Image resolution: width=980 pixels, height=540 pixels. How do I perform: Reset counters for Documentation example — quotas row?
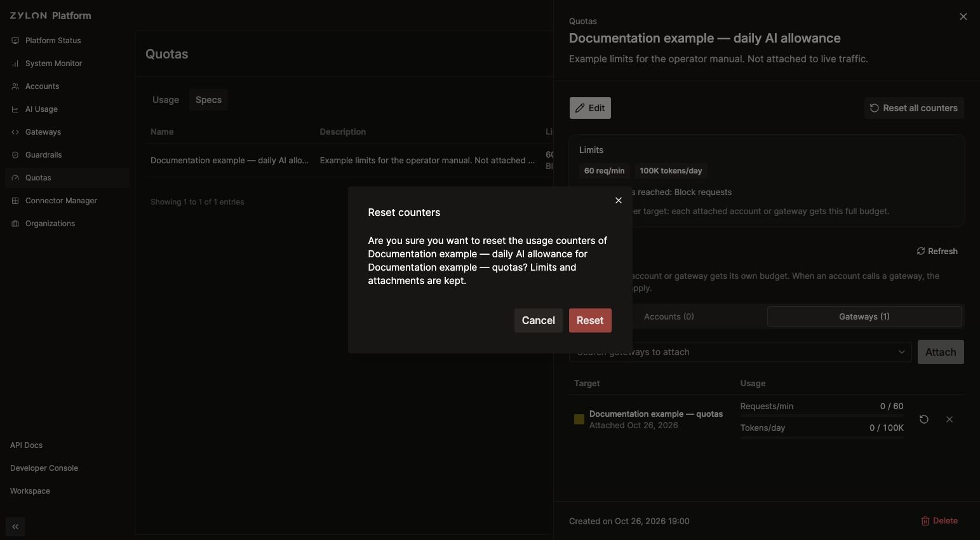point(924,419)
